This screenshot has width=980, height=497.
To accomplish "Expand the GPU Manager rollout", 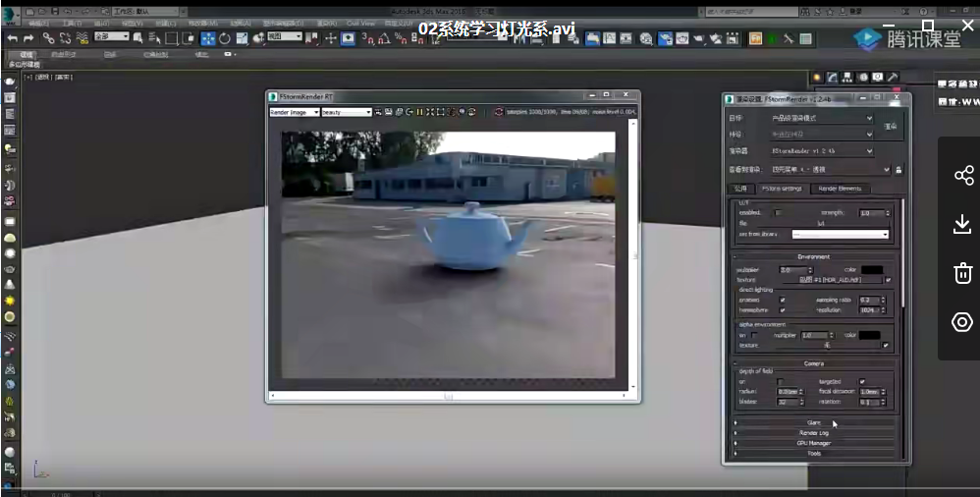I will tap(814, 443).
